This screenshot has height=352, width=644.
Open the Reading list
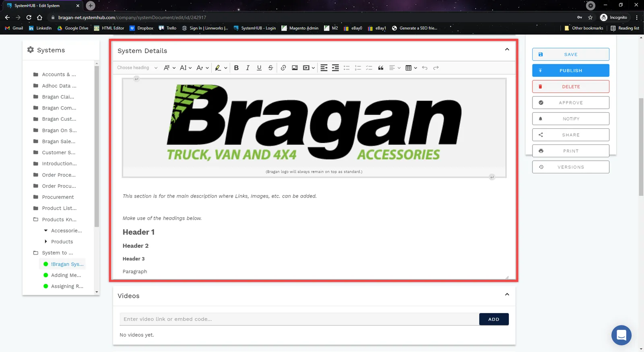[x=625, y=28]
